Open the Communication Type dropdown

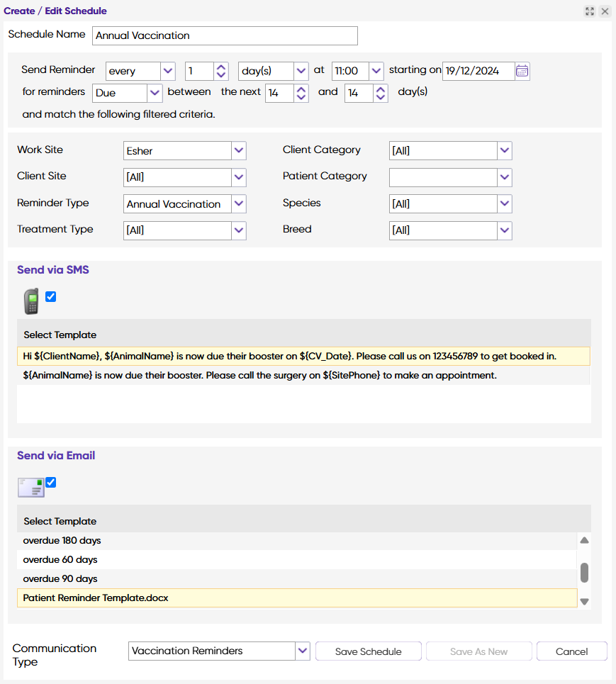tap(303, 651)
